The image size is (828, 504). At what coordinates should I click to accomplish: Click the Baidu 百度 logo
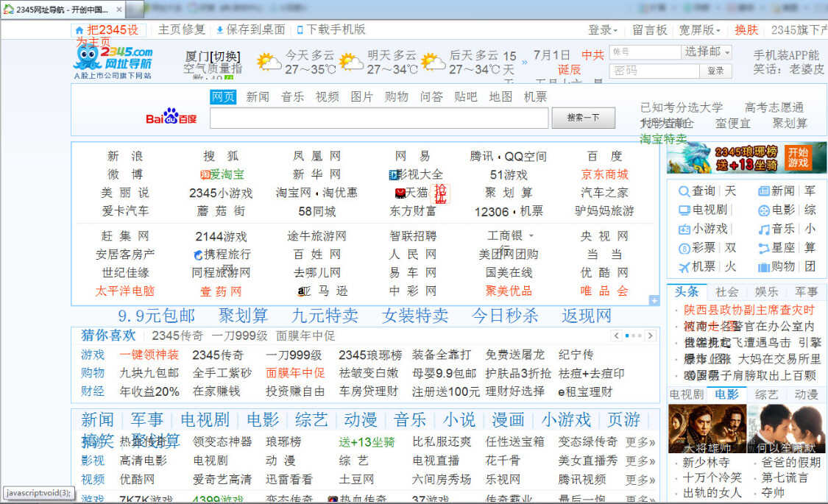point(171,117)
